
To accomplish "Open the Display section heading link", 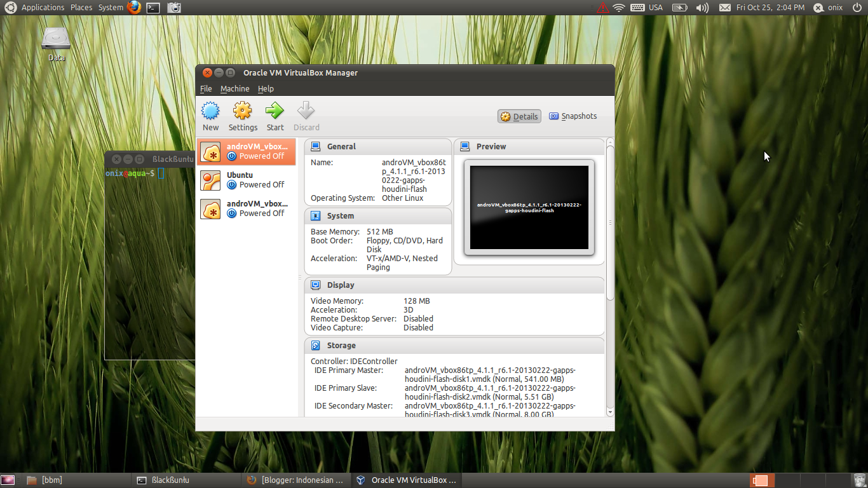I will click(x=341, y=285).
